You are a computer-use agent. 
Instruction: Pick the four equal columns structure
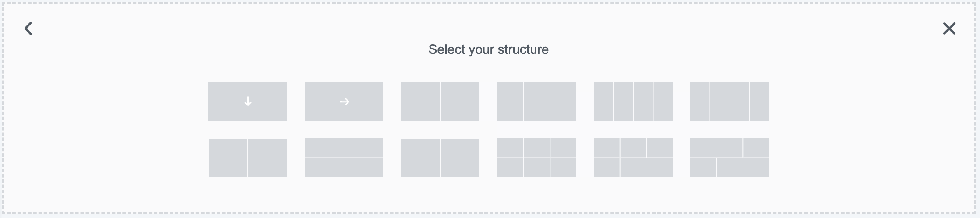point(633,102)
